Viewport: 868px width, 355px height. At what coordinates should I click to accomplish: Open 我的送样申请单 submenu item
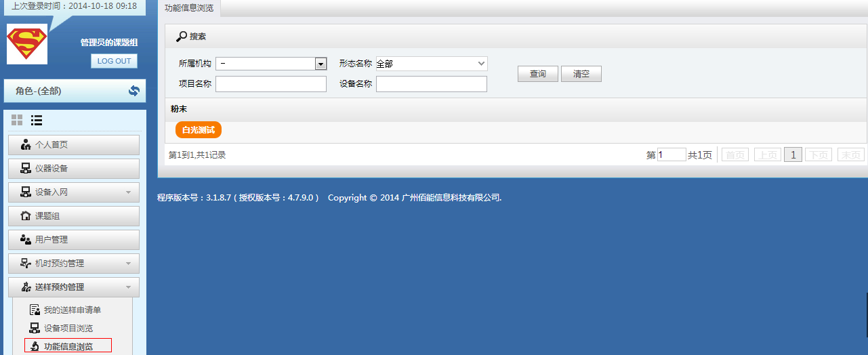pos(72,310)
